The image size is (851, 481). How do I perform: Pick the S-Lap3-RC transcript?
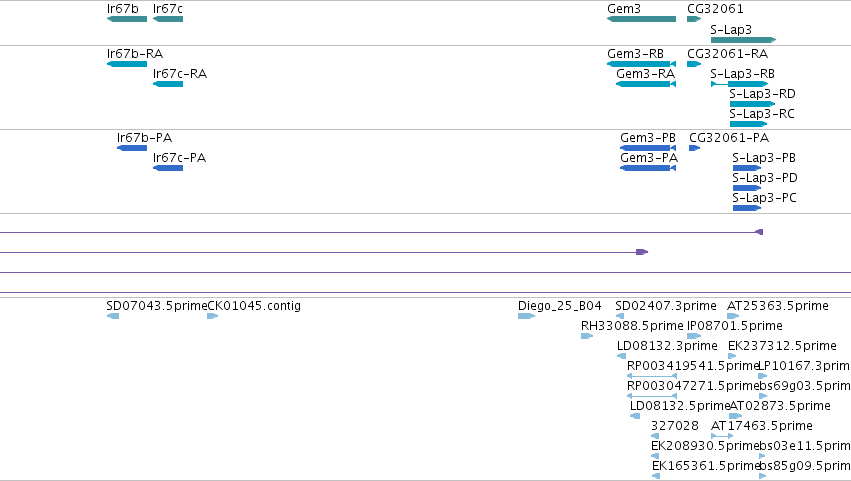(x=748, y=124)
